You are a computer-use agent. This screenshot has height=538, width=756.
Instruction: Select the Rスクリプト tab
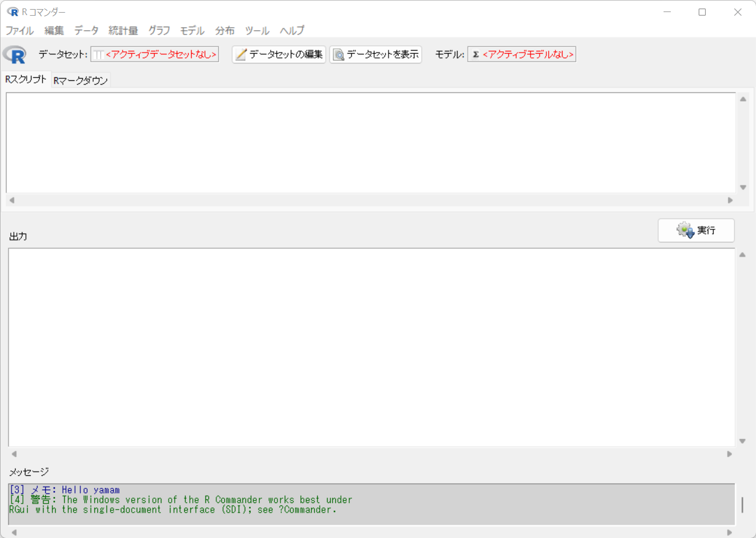(26, 80)
